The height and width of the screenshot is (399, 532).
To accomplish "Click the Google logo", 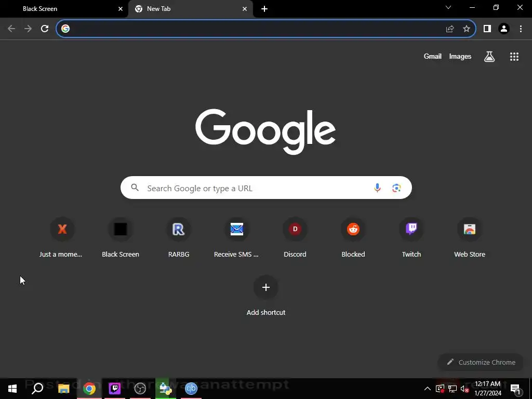I will tap(265, 131).
